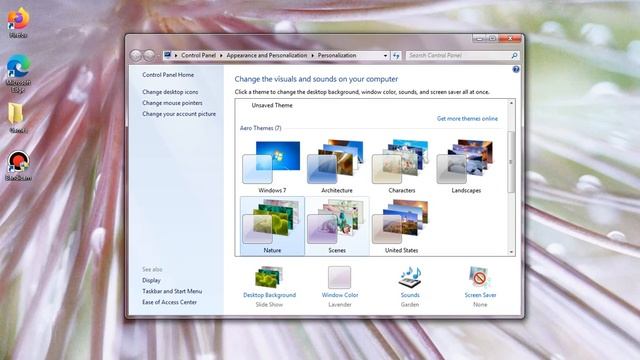Open the red circular app desktop shortcut
640x360 pixels.
point(18,162)
